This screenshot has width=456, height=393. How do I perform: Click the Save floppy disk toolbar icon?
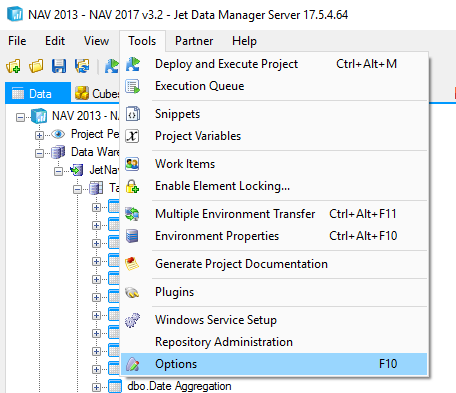[x=59, y=66]
